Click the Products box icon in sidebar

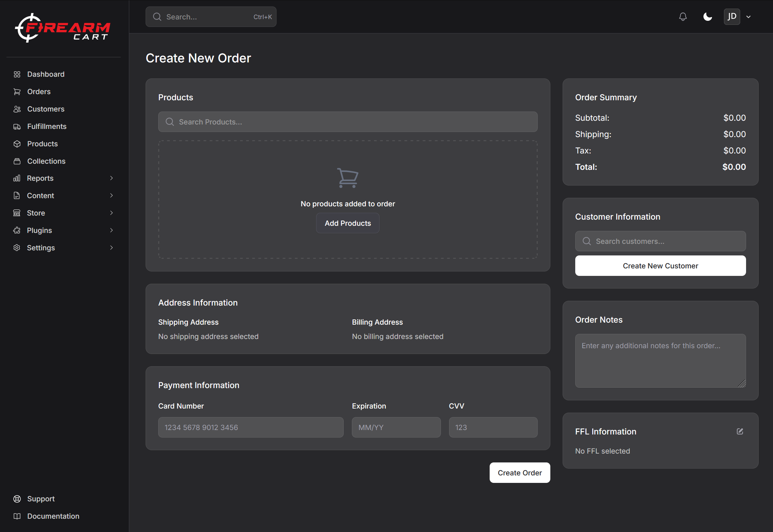(x=17, y=144)
